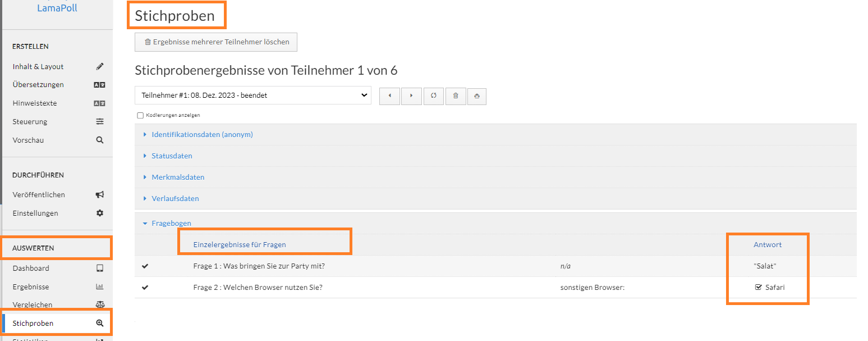Click Einstellungen gear icon in sidebar
868x341 pixels.
(x=100, y=213)
